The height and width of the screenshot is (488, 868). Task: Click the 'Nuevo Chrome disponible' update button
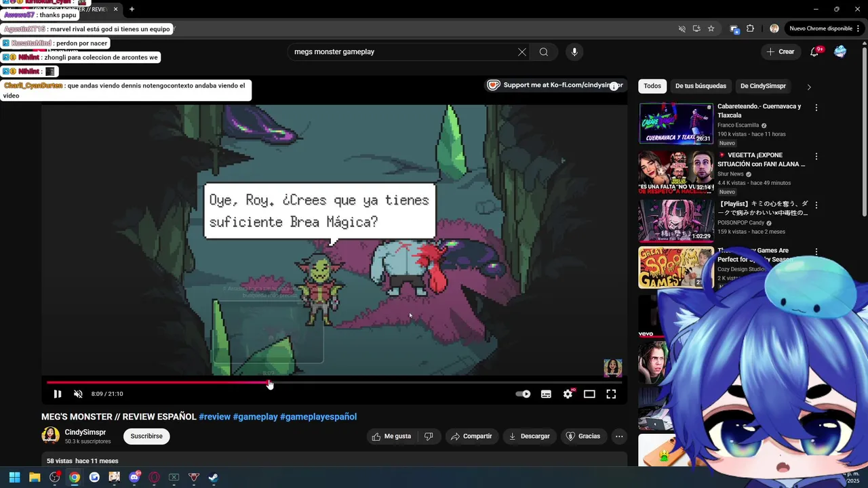click(821, 28)
